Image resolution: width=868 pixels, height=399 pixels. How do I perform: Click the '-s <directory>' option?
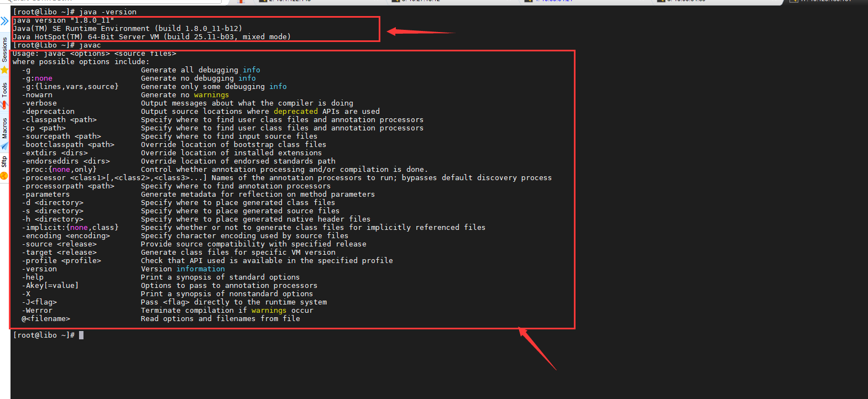pos(53,211)
